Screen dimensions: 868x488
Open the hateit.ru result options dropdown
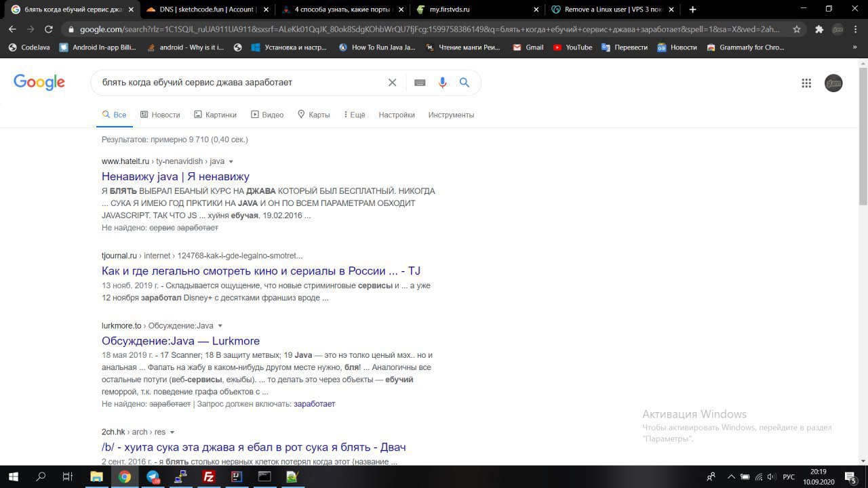(x=231, y=162)
